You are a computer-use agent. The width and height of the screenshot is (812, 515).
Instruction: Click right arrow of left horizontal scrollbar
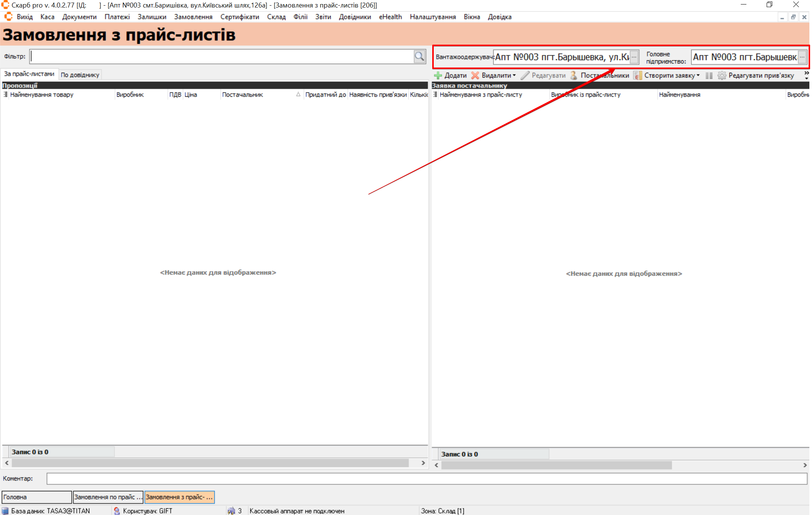pyautogui.click(x=423, y=463)
